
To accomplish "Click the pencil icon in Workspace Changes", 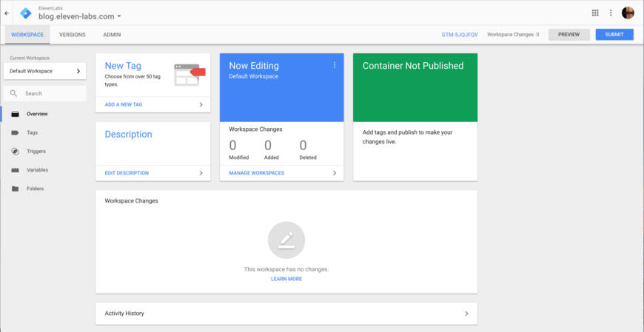I will pos(286,240).
